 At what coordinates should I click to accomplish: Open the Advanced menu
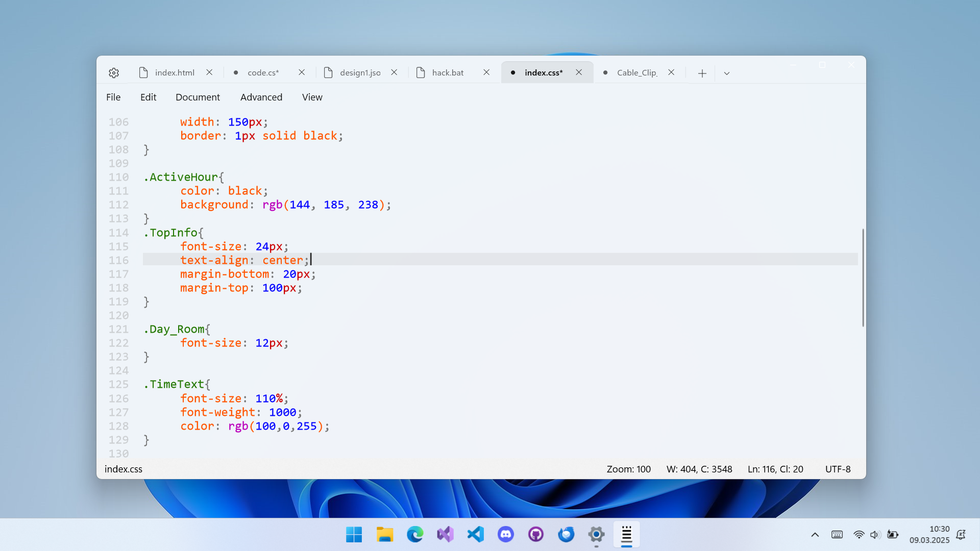point(261,97)
